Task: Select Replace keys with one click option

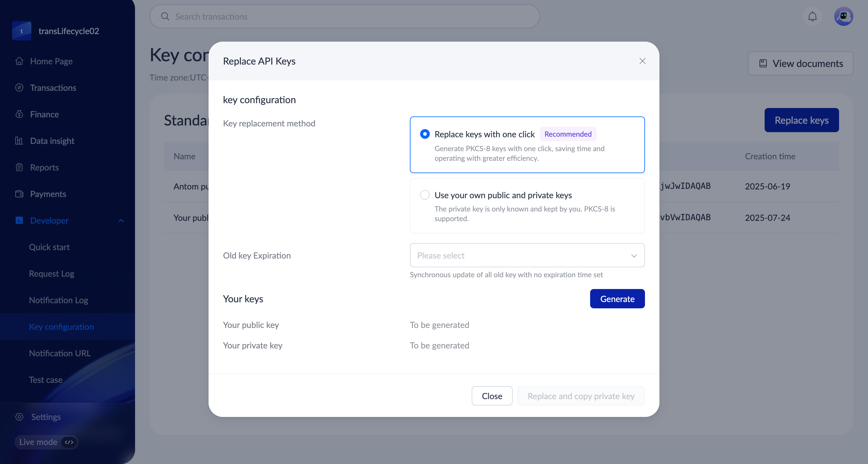Action: (425, 134)
